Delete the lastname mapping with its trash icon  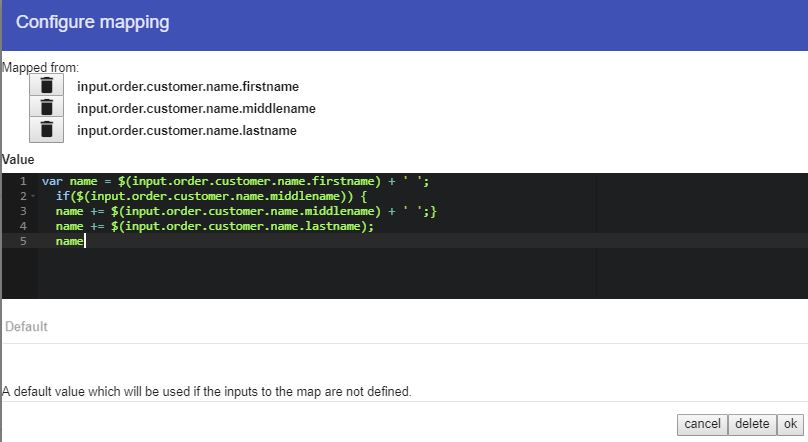(46, 129)
